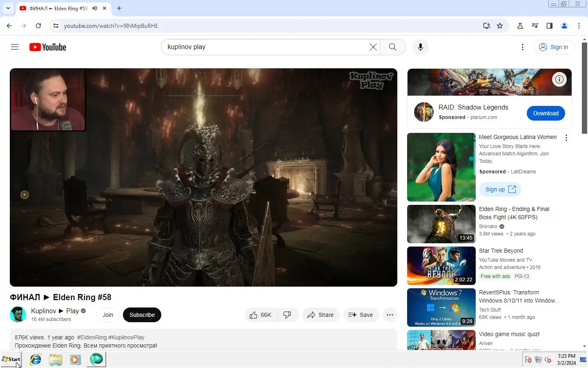The height and width of the screenshot is (368, 588).
Task: Share the video via Share button
Action: point(321,315)
